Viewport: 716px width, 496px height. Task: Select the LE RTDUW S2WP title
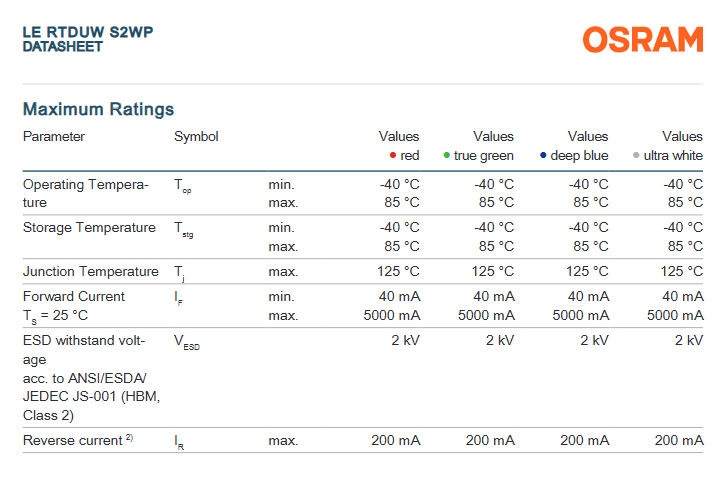(x=88, y=32)
